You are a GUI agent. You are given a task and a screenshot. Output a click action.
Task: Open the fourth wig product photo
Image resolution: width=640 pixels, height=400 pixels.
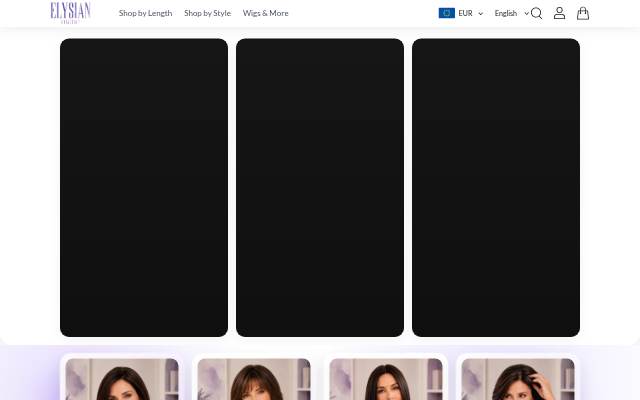click(x=518, y=379)
